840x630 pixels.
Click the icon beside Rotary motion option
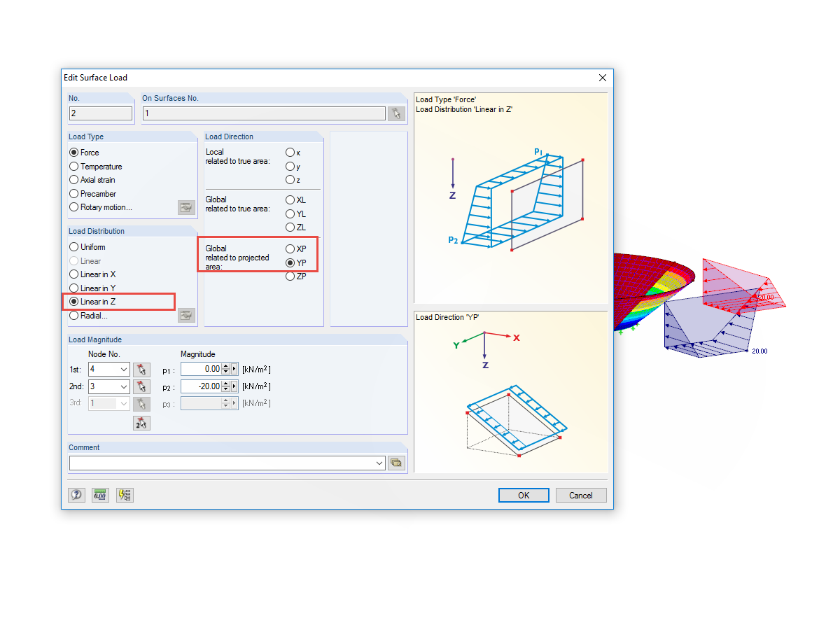coord(185,207)
